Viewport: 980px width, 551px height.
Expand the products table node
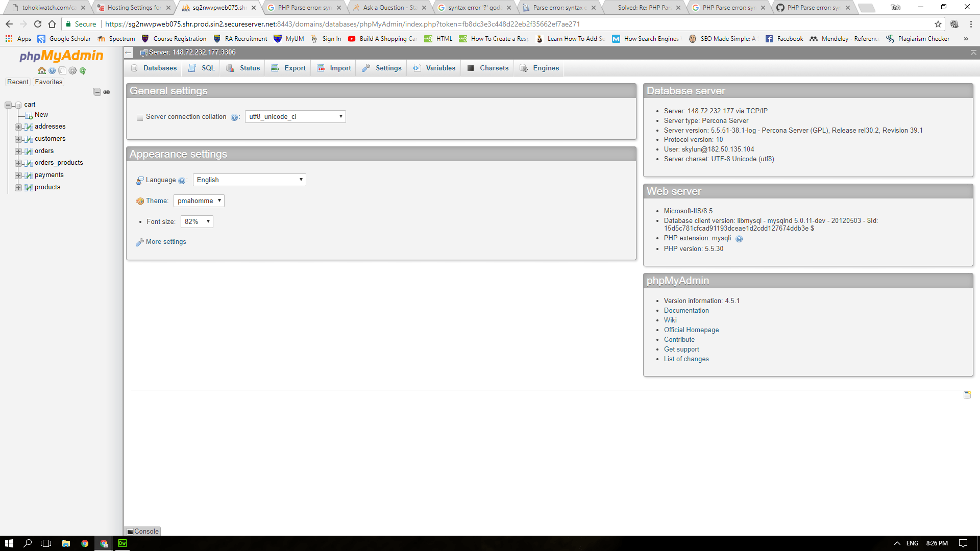coord(18,187)
